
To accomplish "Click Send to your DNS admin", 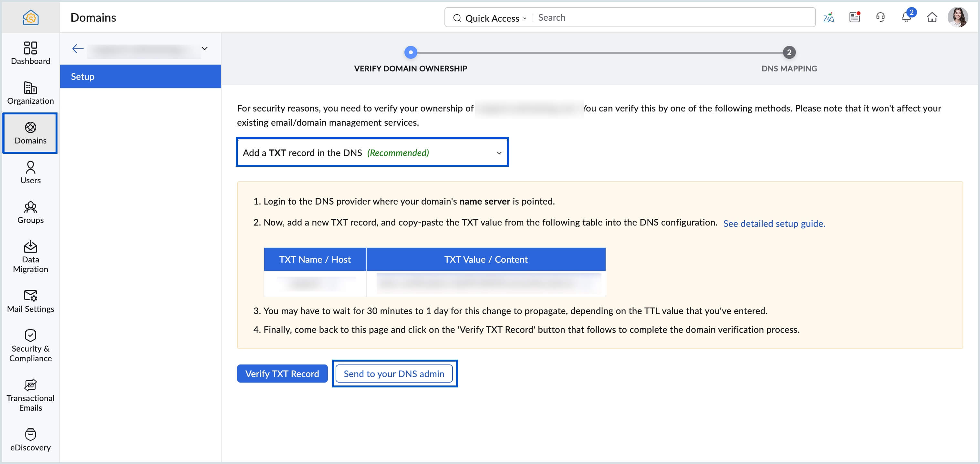I will coord(394,374).
